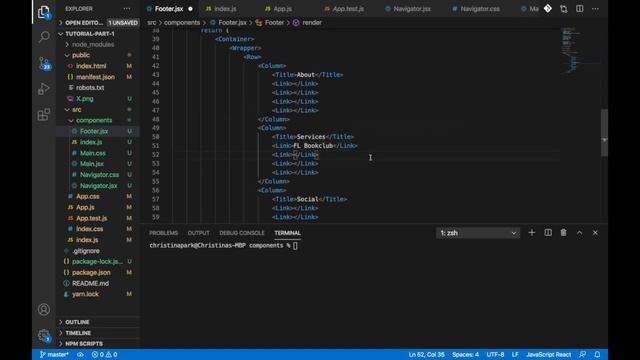The width and height of the screenshot is (640, 360).
Task: Switch to the App.test.js editor tab
Action: [x=348, y=9]
